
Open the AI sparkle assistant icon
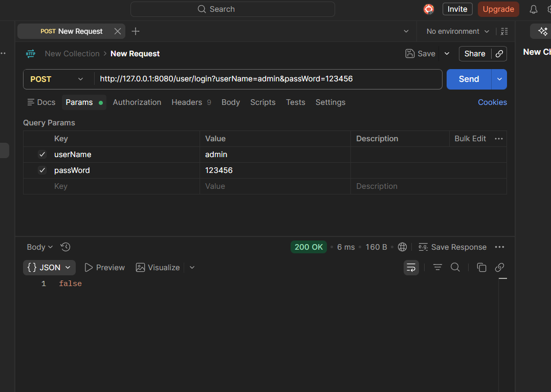[543, 31]
